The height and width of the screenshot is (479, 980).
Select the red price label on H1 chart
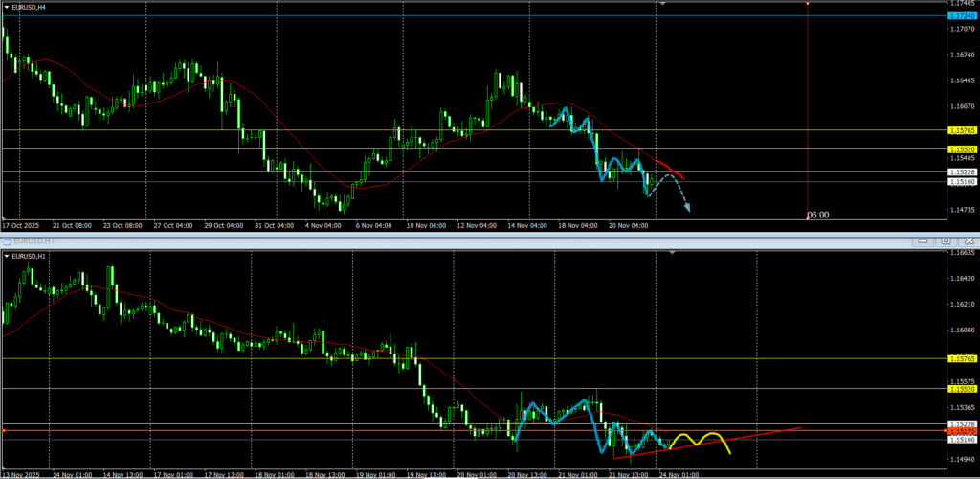[x=961, y=432]
